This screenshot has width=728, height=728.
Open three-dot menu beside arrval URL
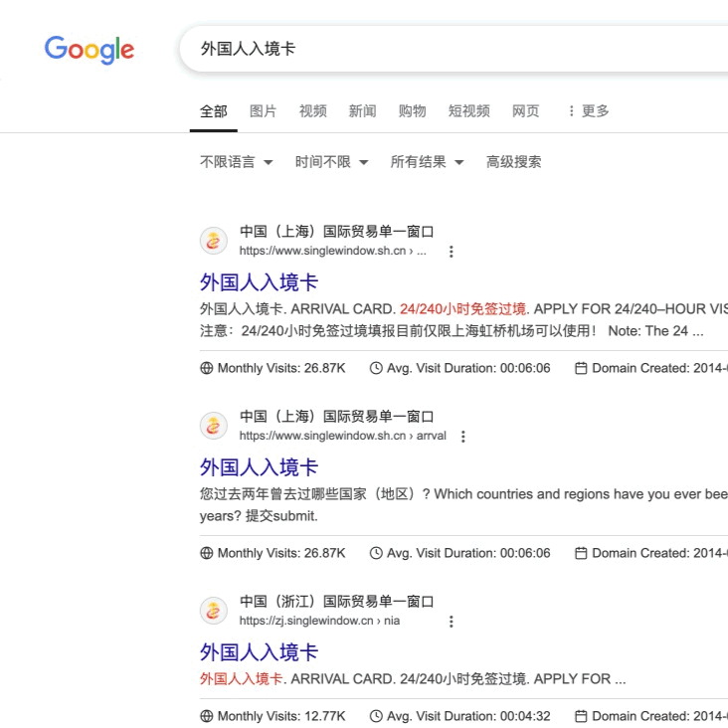point(462,437)
